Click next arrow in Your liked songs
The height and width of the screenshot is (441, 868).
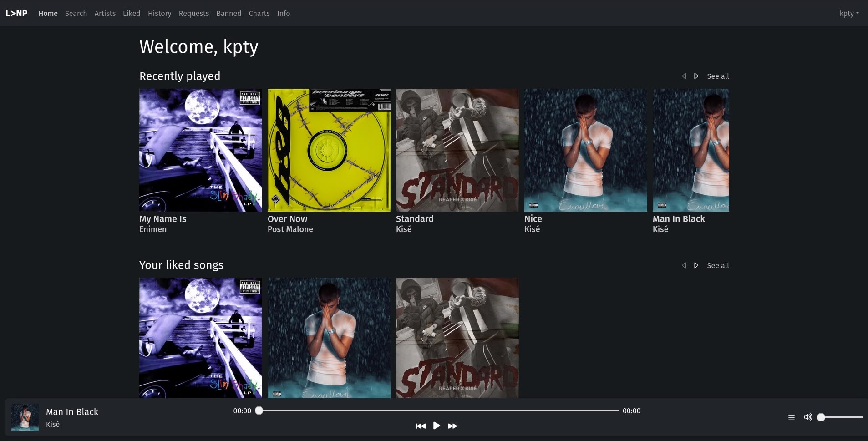696,265
